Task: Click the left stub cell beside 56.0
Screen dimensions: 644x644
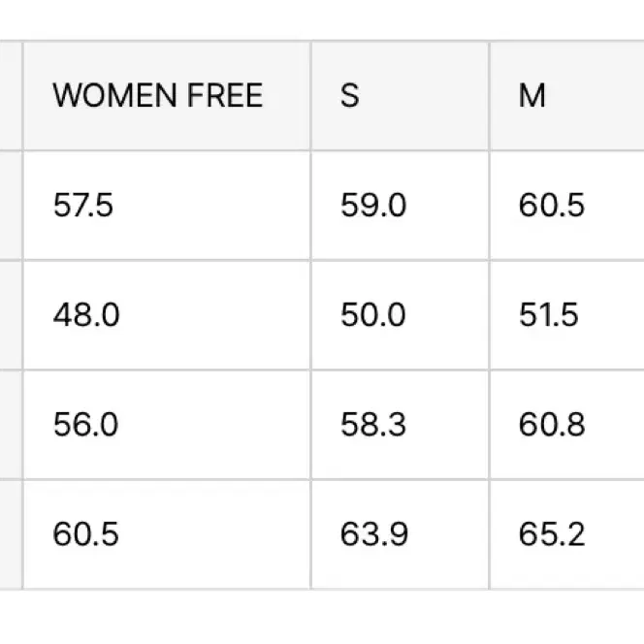Action: [x=11, y=425]
